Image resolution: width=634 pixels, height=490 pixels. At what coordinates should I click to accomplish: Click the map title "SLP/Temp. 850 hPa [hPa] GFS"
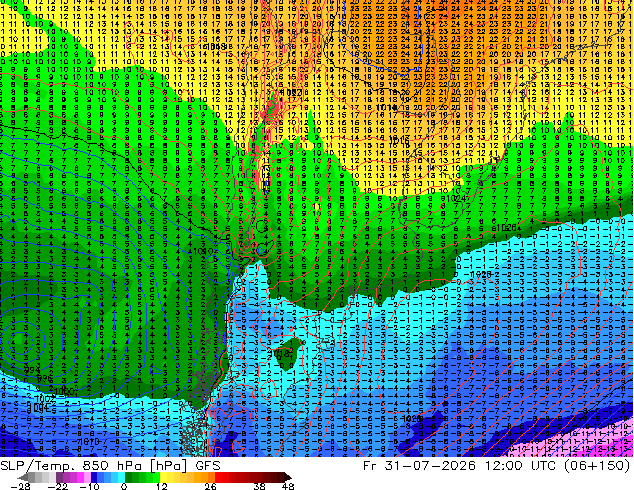(110, 466)
